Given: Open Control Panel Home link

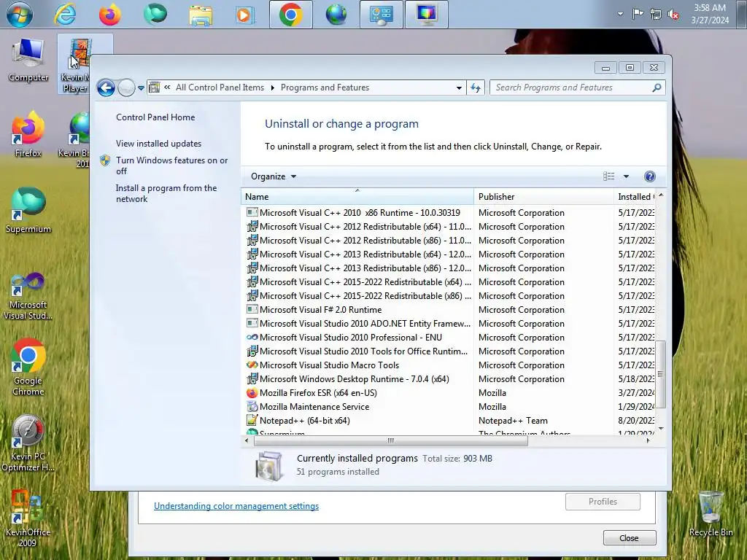Looking at the screenshot, I should pos(155,117).
